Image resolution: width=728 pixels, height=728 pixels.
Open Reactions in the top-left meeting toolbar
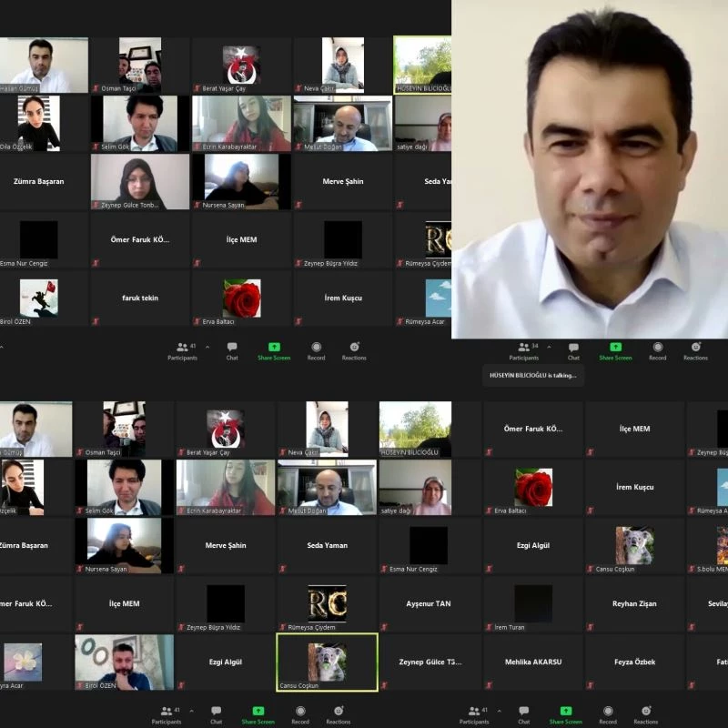click(354, 350)
